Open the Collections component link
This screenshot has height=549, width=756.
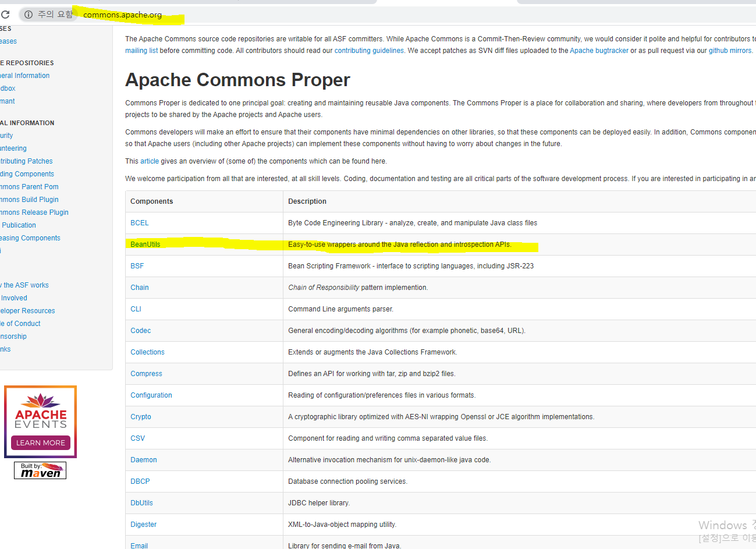tap(148, 352)
